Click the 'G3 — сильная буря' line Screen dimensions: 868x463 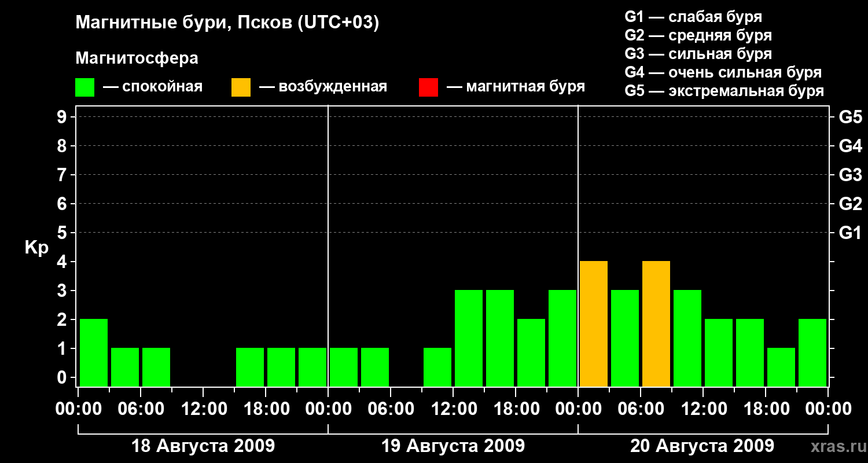pos(698,54)
